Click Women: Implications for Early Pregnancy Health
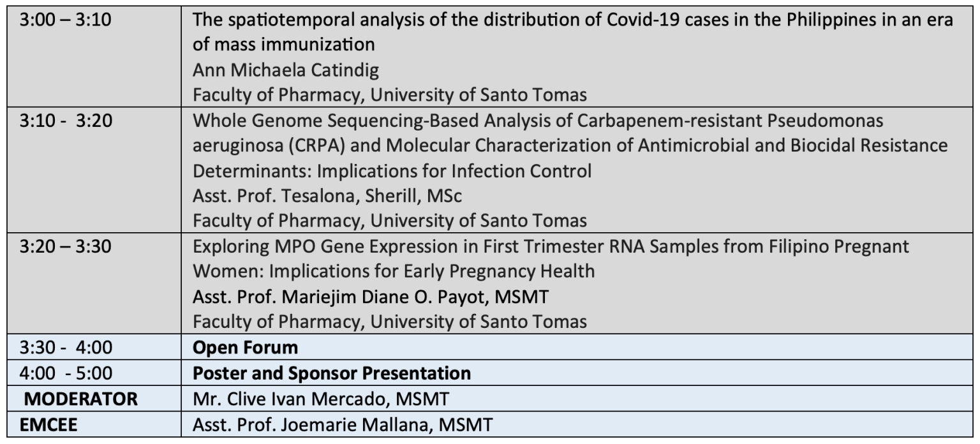This screenshot has height=444, width=980. (394, 271)
